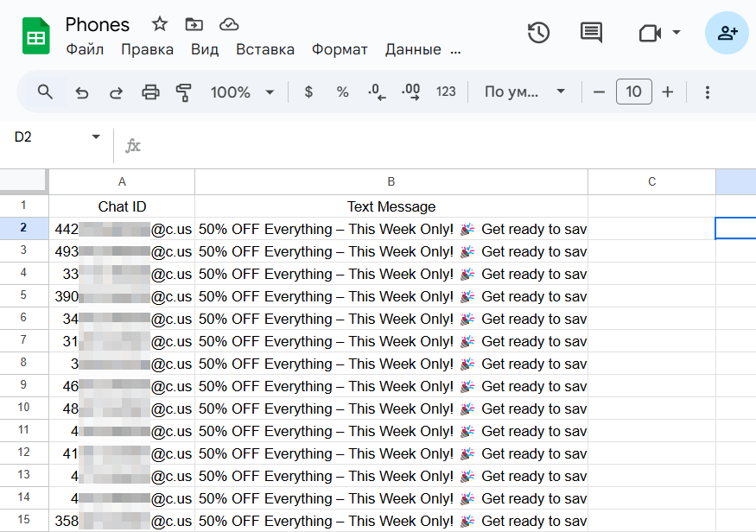Click the search menus magnifier icon
756x532 pixels.
click(45, 92)
